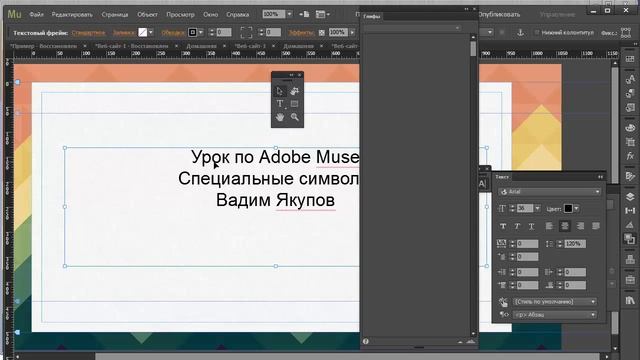Screen dimensions: 640x360
Task: Click the fill color swatch in control bar
Action: click(x=142, y=32)
